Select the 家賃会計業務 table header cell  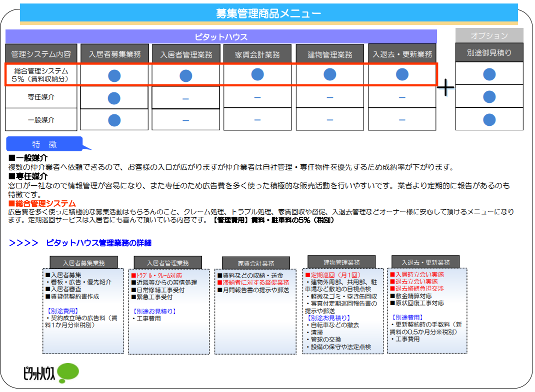(257, 54)
